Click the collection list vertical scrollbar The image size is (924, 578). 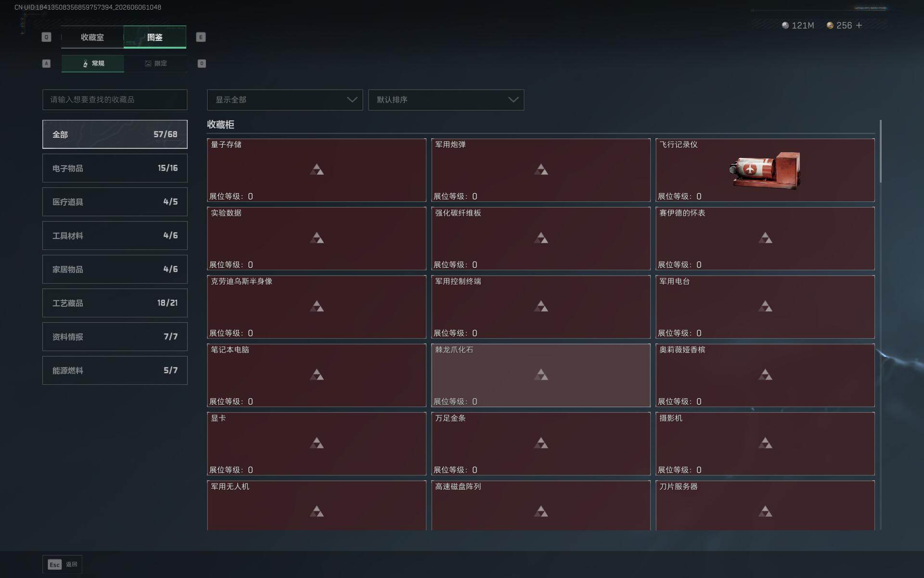[x=881, y=151]
